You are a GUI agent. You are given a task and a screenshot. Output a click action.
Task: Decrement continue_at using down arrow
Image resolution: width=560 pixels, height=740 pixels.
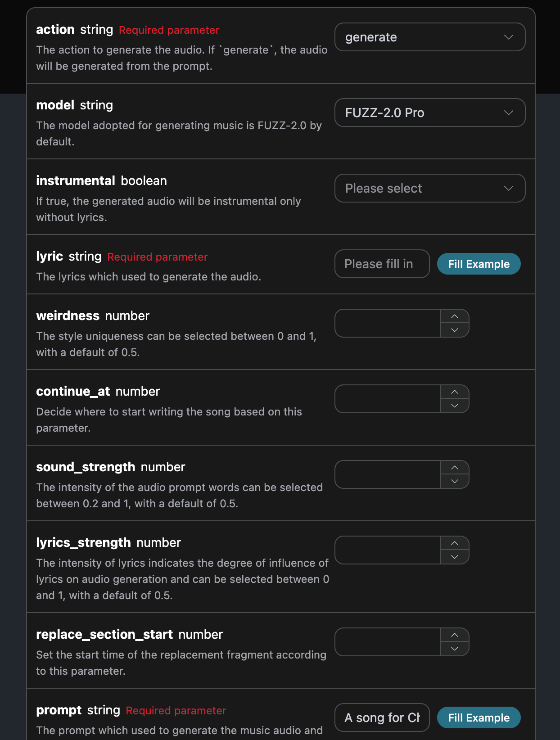click(455, 406)
